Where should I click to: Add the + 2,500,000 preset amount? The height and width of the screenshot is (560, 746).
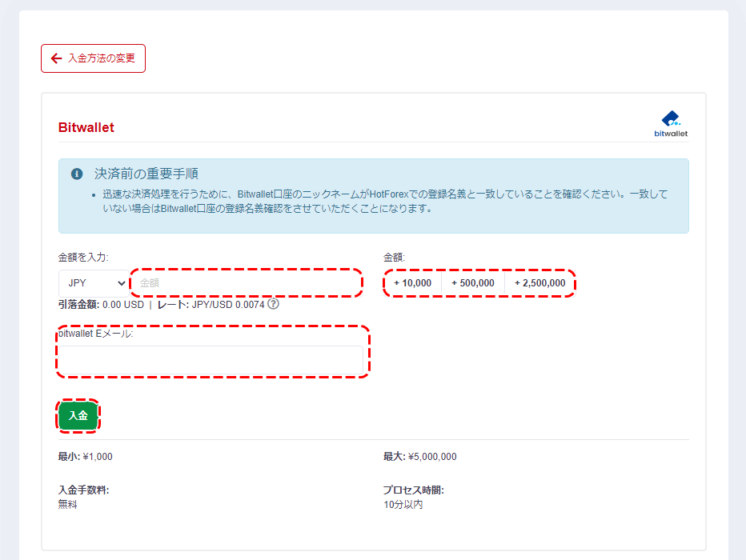click(540, 283)
